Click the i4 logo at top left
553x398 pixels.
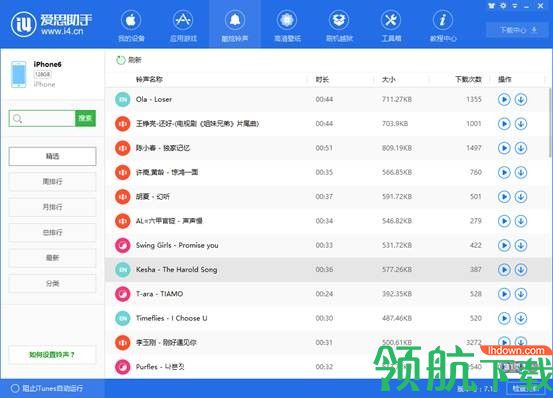click(x=23, y=24)
